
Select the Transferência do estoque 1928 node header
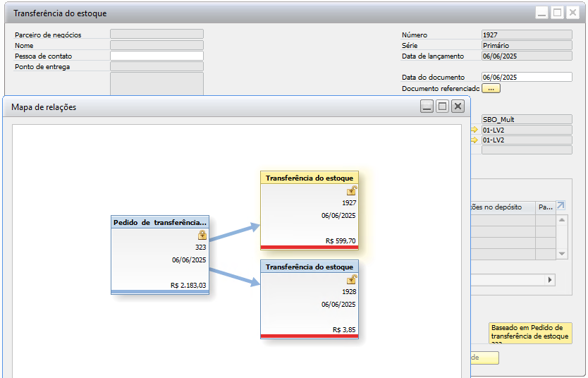tap(310, 267)
